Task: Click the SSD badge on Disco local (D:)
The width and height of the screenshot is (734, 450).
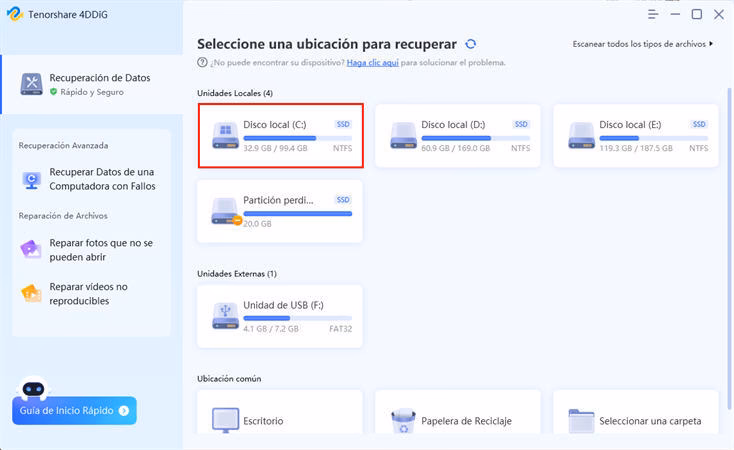Action: point(521,124)
